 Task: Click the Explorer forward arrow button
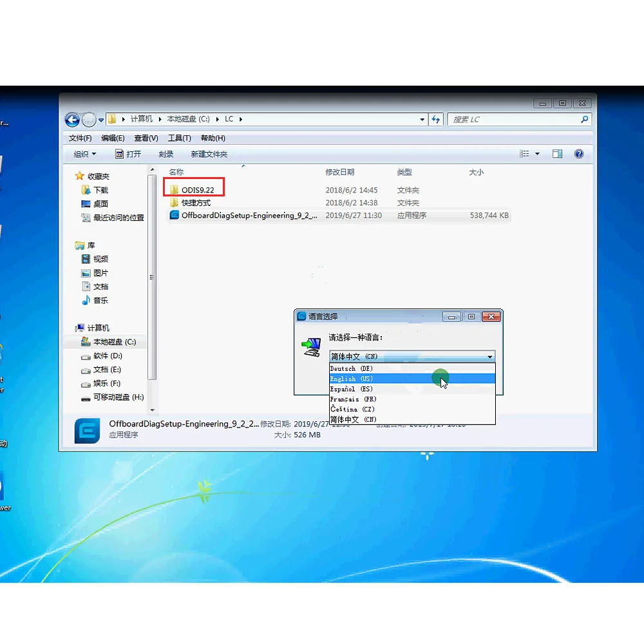[89, 120]
